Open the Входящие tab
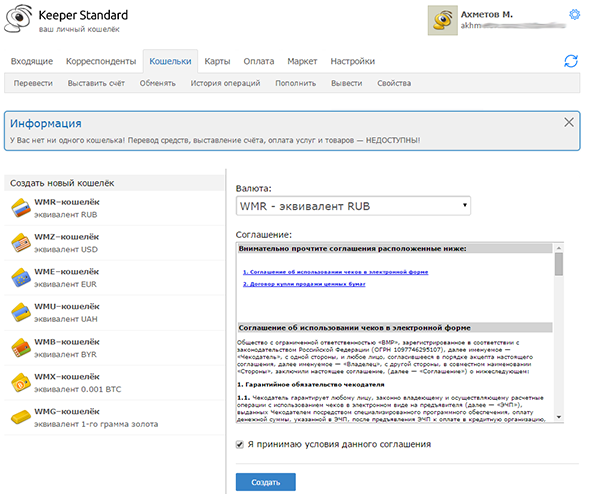 (x=32, y=61)
